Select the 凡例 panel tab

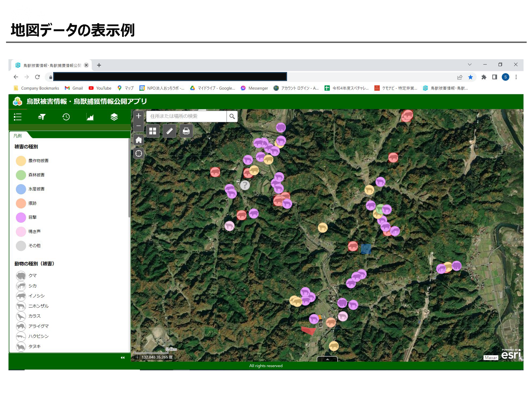click(18, 136)
